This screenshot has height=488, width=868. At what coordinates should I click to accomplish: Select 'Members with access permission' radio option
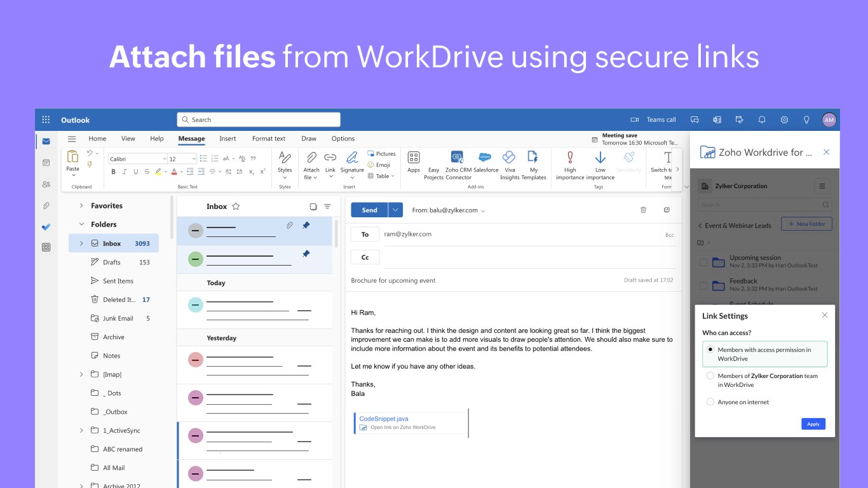coord(710,349)
